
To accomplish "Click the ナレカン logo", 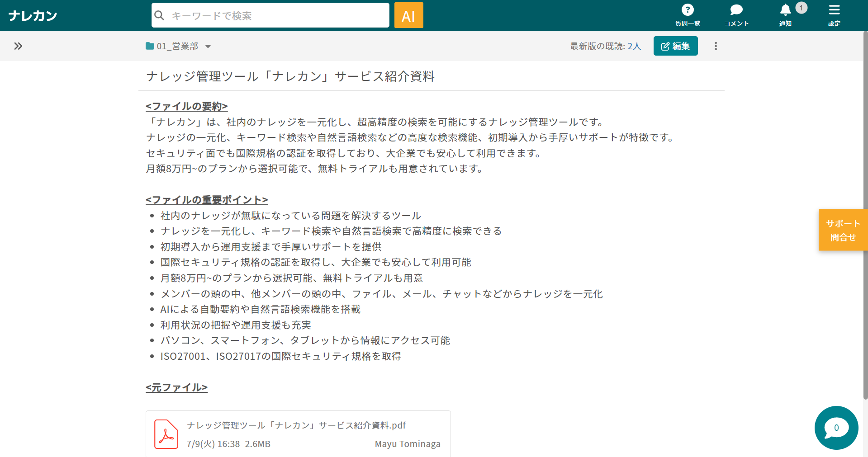I will click(x=33, y=16).
